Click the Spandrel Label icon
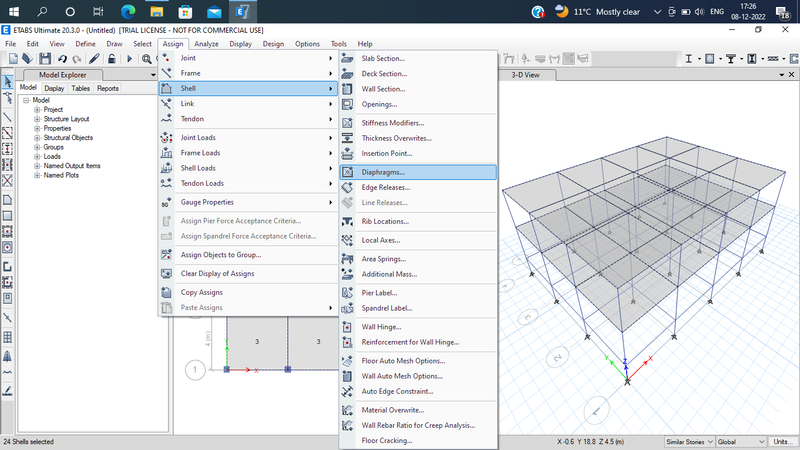 click(x=347, y=308)
